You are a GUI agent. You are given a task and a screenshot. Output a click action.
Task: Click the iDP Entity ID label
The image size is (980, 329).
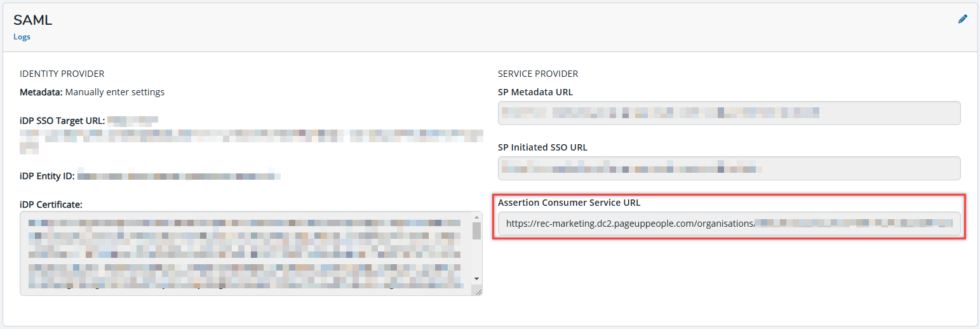tap(48, 175)
